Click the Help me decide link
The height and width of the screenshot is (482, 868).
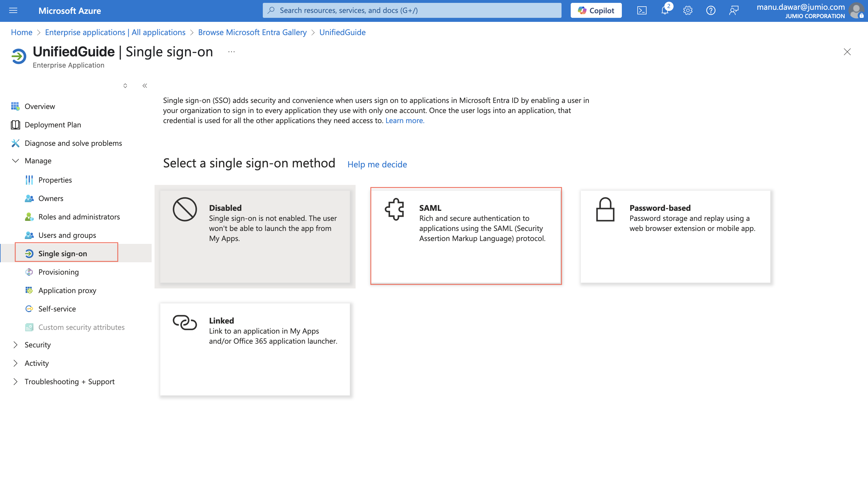pos(377,164)
